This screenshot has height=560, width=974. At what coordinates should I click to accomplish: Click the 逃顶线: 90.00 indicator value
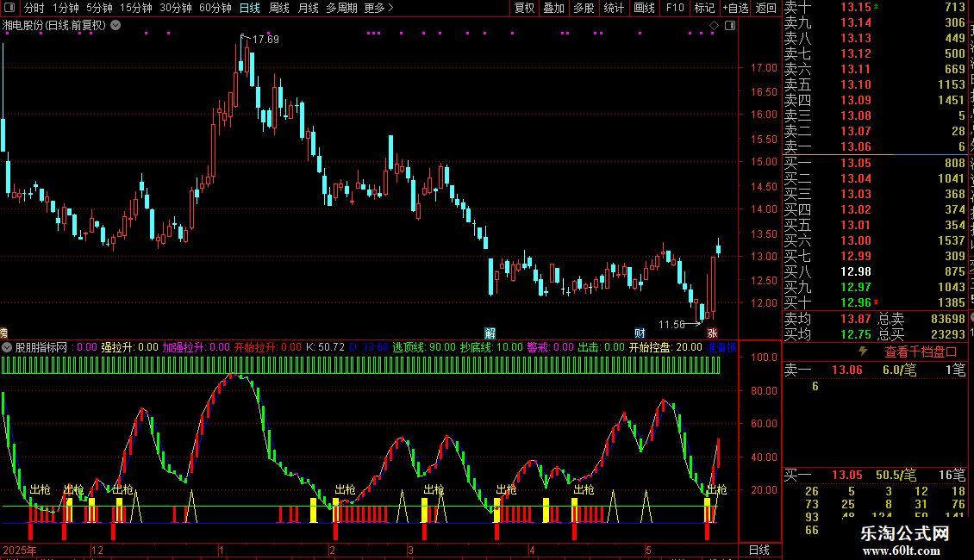[423, 348]
